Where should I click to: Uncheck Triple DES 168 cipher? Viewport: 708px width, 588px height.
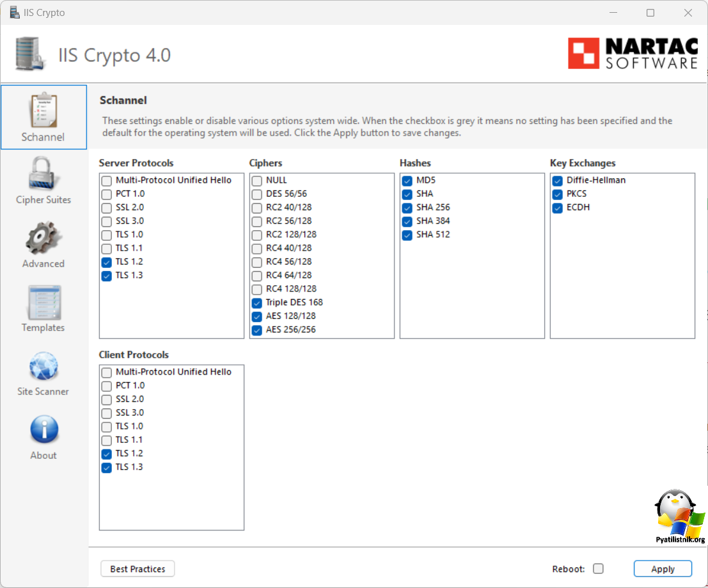pyautogui.click(x=256, y=303)
